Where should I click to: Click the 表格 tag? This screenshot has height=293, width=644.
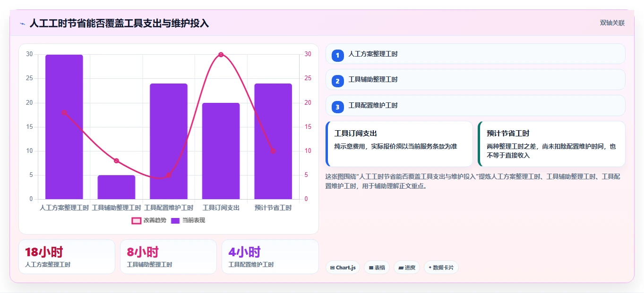(377, 268)
